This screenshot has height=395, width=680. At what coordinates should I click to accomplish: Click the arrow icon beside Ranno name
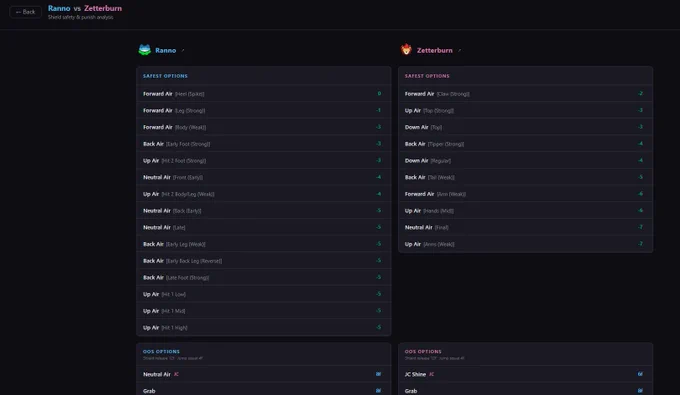click(x=183, y=50)
